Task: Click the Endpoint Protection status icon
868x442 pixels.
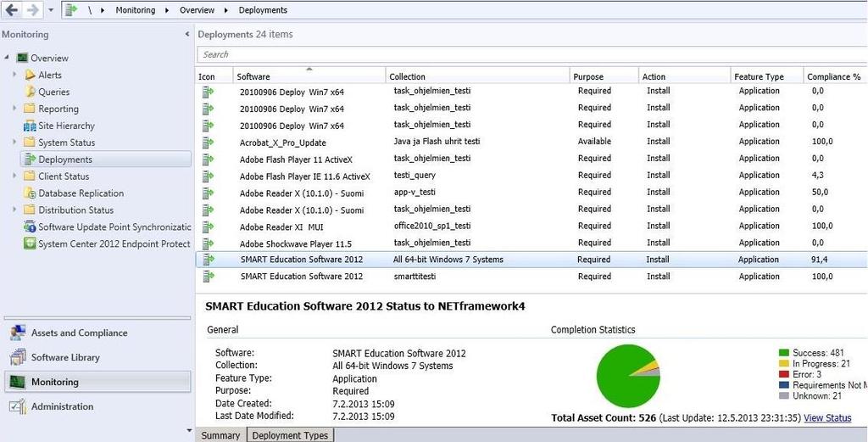Action: 30,243
